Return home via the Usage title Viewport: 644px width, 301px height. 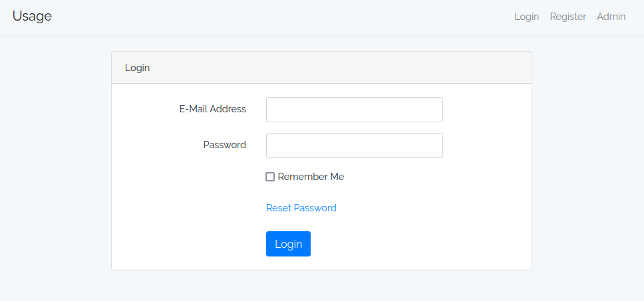tap(32, 17)
